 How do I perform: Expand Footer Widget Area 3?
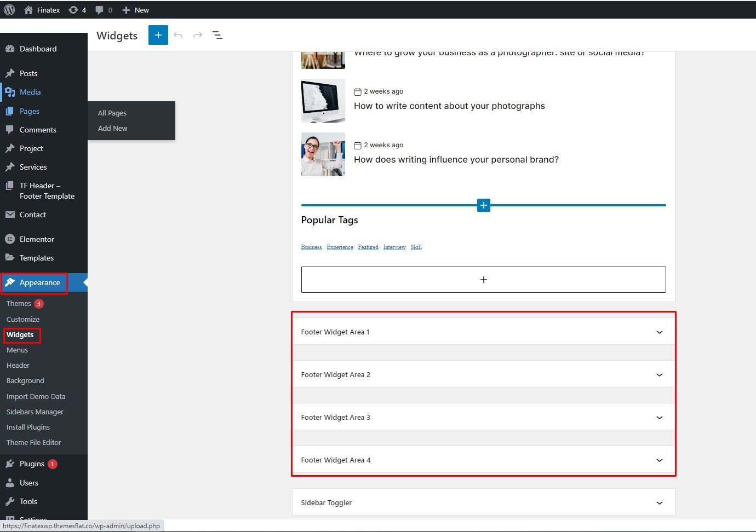click(484, 417)
